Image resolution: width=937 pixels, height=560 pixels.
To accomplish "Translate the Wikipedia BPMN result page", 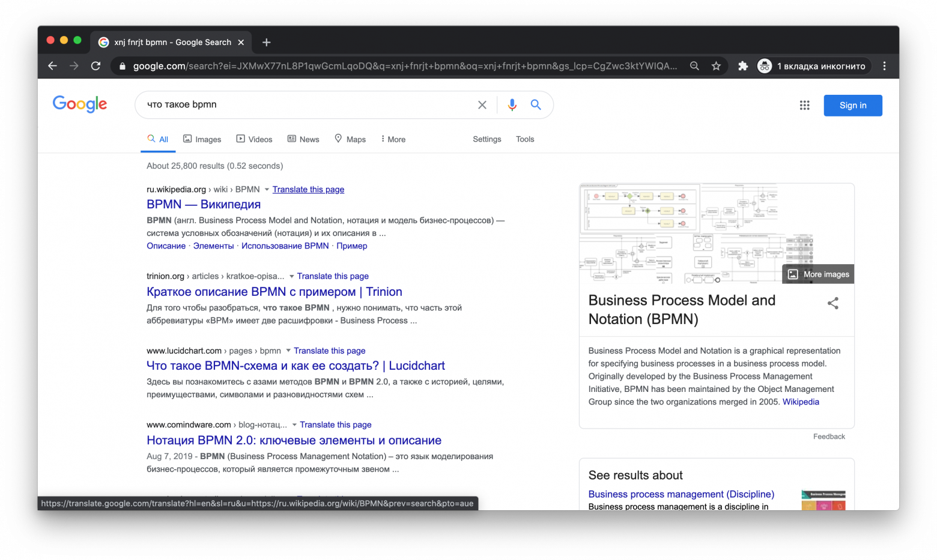I will coord(308,190).
